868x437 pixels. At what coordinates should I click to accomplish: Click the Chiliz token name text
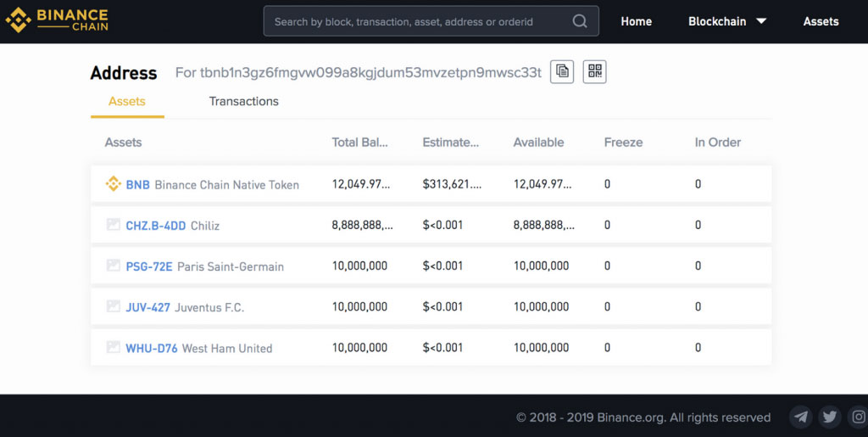(x=205, y=226)
